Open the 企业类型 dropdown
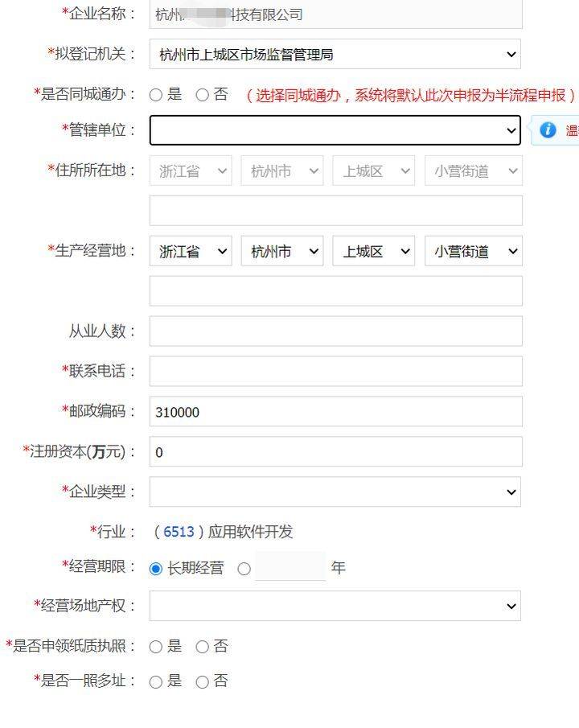Screen dimensions: 579x728 pyautogui.click(x=335, y=492)
